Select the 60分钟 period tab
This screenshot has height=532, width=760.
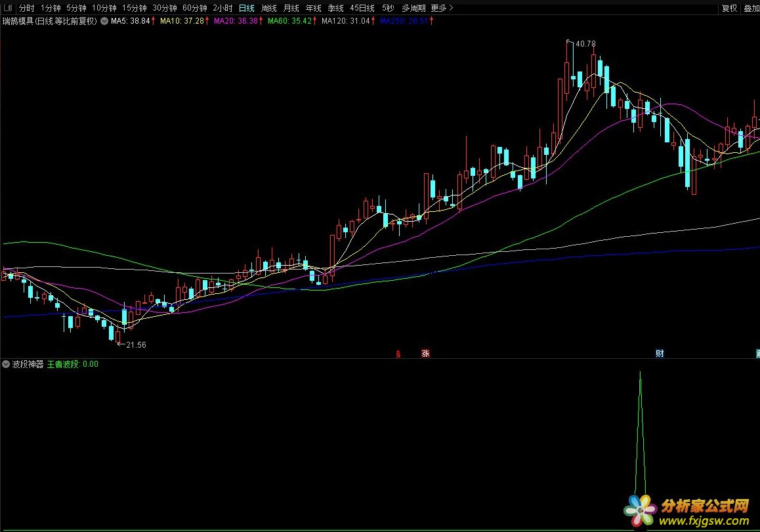click(195, 9)
